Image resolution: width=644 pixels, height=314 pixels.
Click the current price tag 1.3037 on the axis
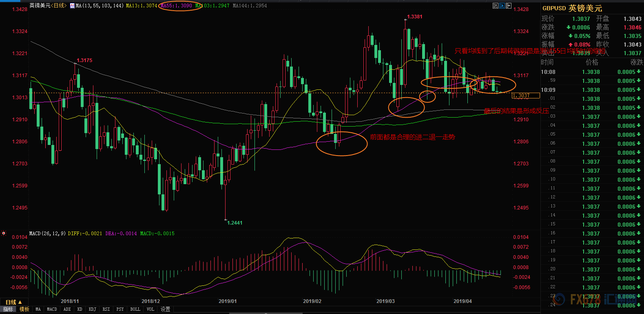(x=526, y=96)
